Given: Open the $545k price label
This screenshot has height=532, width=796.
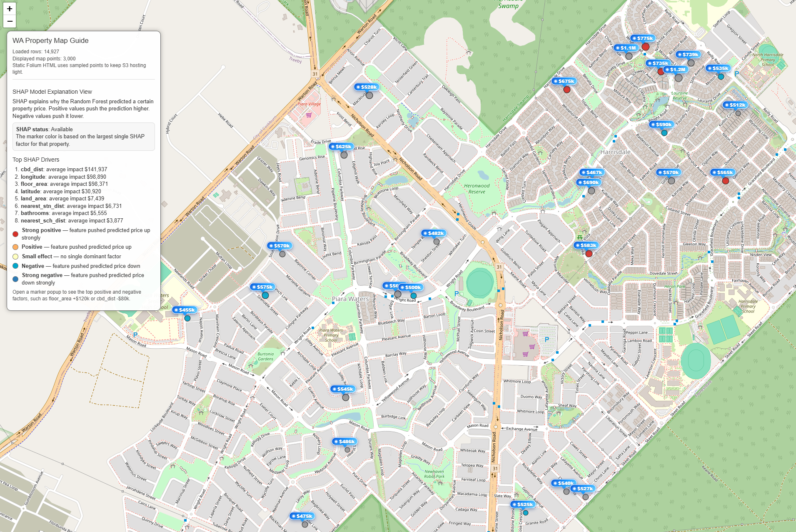Looking at the screenshot, I should [342, 389].
